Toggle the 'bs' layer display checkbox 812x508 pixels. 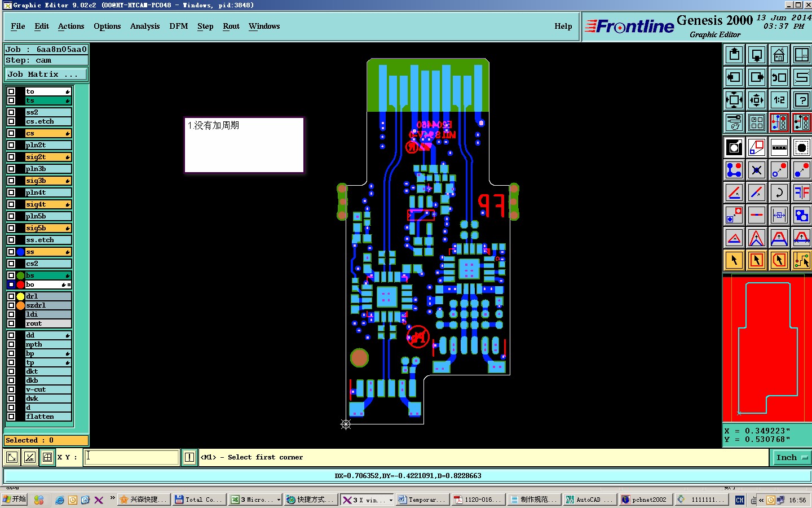click(x=11, y=275)
